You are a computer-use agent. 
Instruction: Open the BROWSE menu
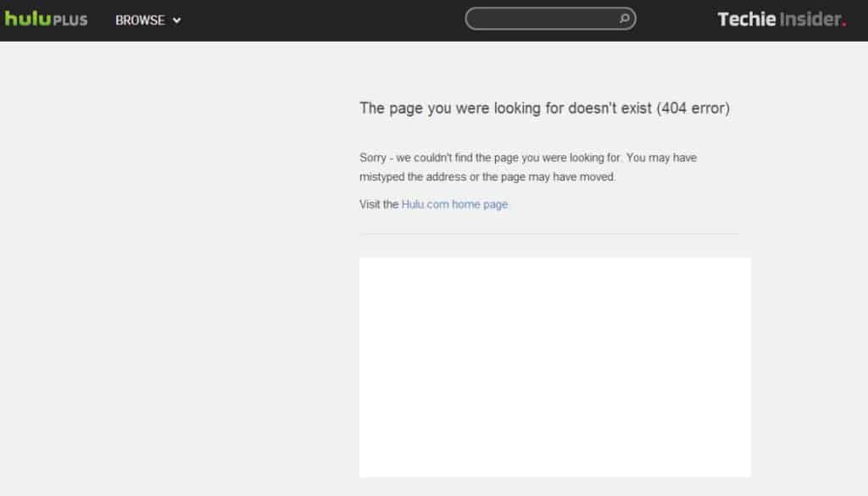tap(140, 20)
